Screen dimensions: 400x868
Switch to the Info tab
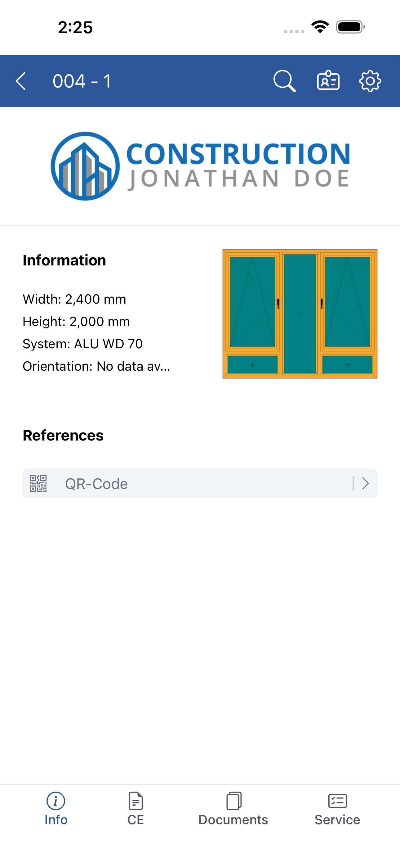coord(56,809)
